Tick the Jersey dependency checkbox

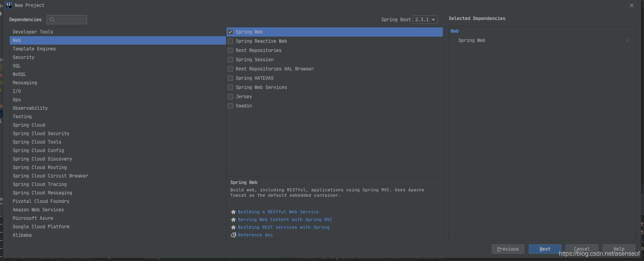pyautogui.click(x=230, y=97)
